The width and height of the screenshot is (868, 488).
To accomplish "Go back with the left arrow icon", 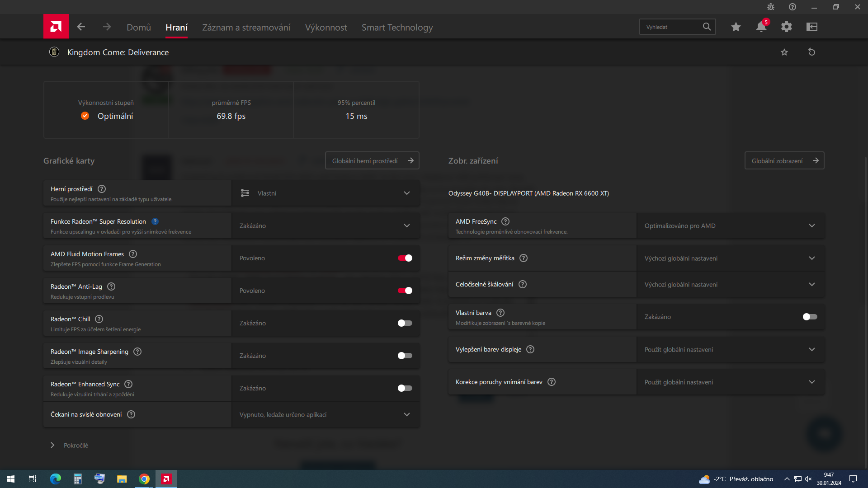I will point(81,27).
